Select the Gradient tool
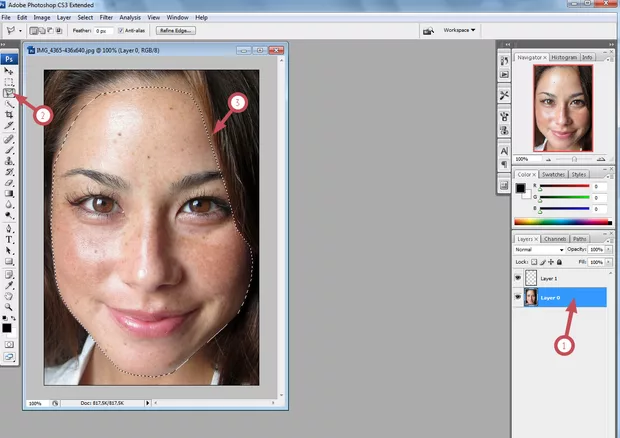Viewport: 620px width, 438px height. [x=9, y=193]
